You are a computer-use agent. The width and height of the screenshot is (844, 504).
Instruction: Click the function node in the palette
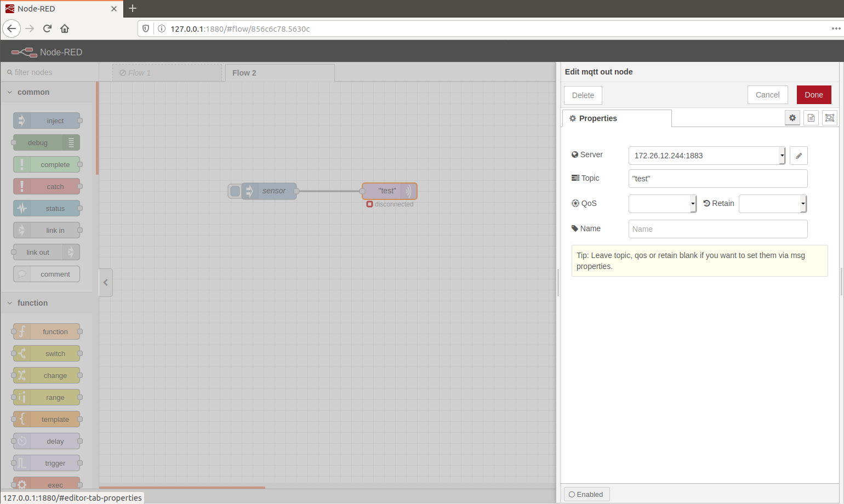coord(47,331)
